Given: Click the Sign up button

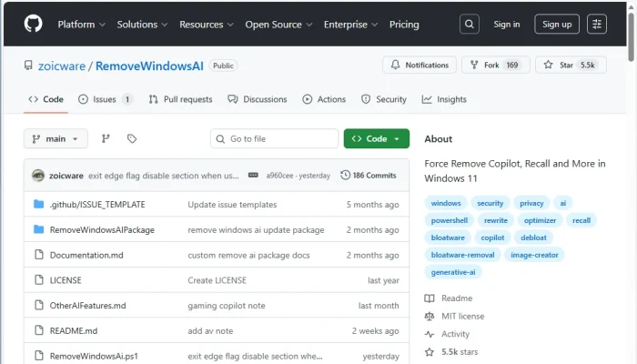Looking at the screenshot, I should tap(557, 25).
